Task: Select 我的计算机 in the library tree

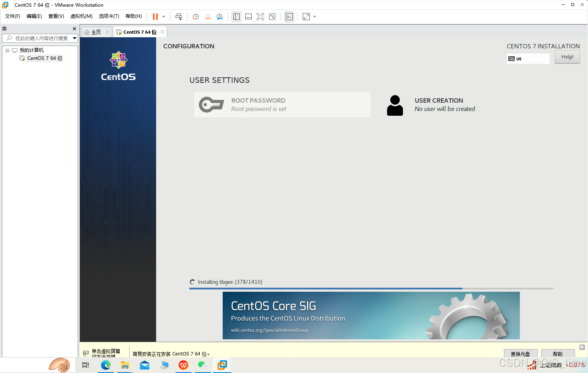Action: (32, 50)
